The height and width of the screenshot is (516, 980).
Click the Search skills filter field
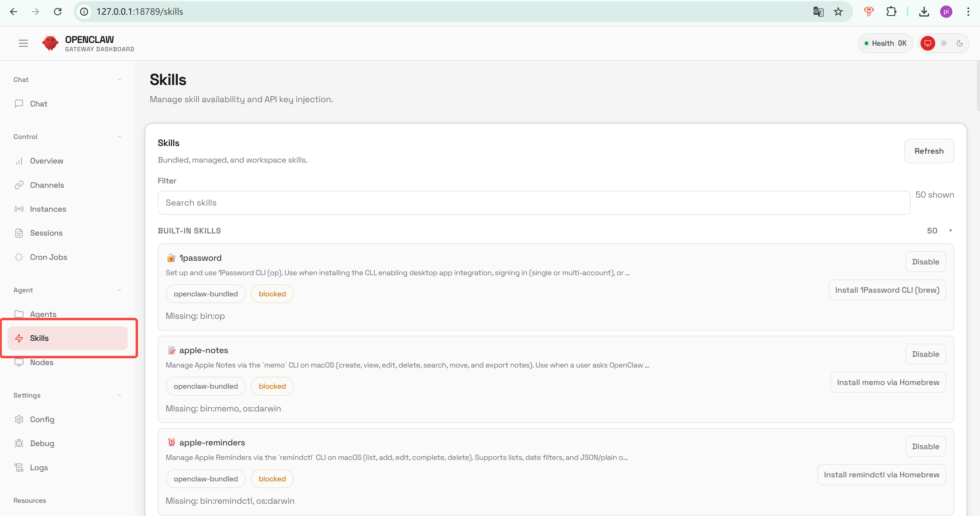tap(533, 203)
